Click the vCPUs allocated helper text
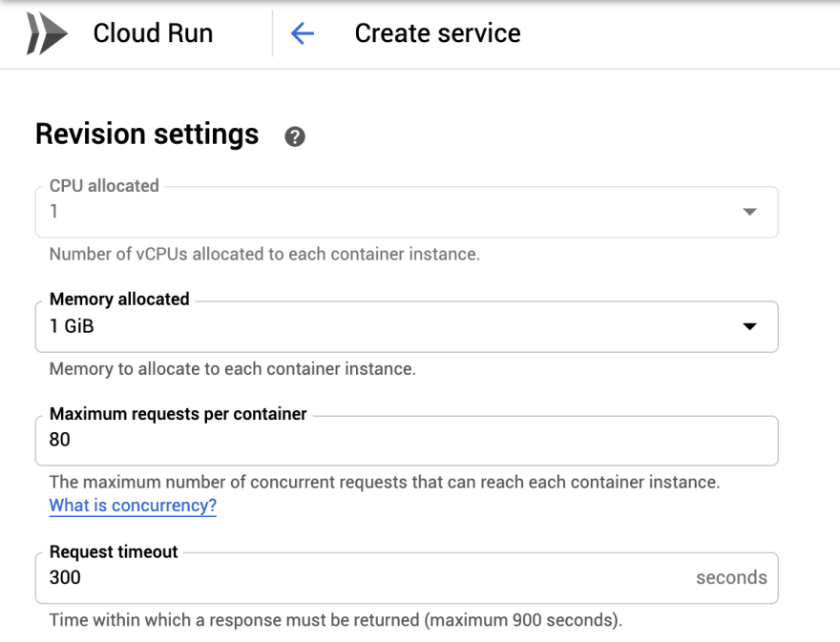The image size is (840, 642). pyautogui.click(x=264, y=254)
